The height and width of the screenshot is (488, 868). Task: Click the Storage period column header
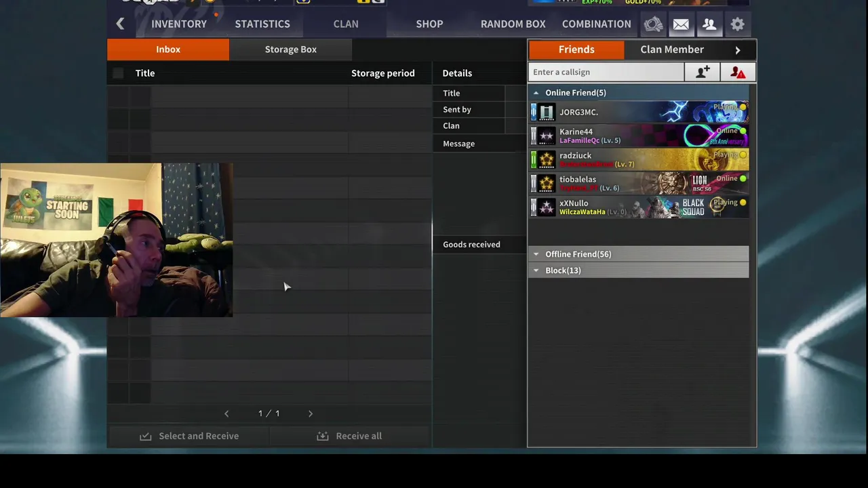pyautogui.click(x=383, y=73)
